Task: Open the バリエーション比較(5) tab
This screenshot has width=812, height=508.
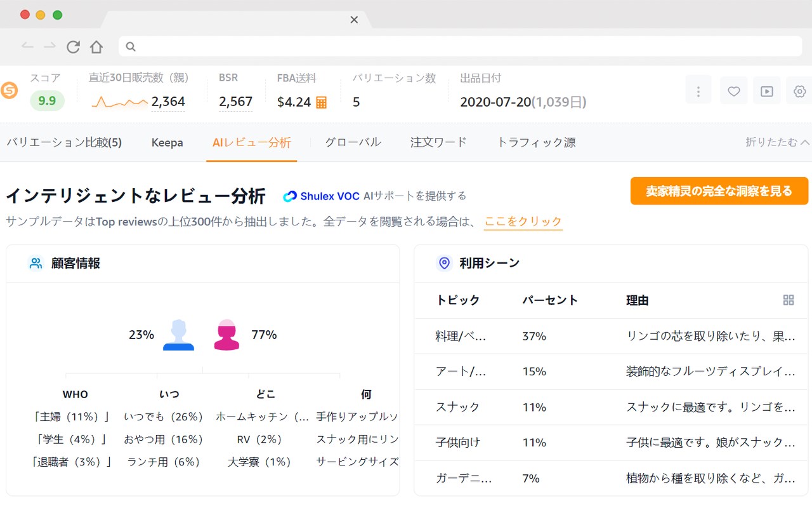Action: (64, 142)
